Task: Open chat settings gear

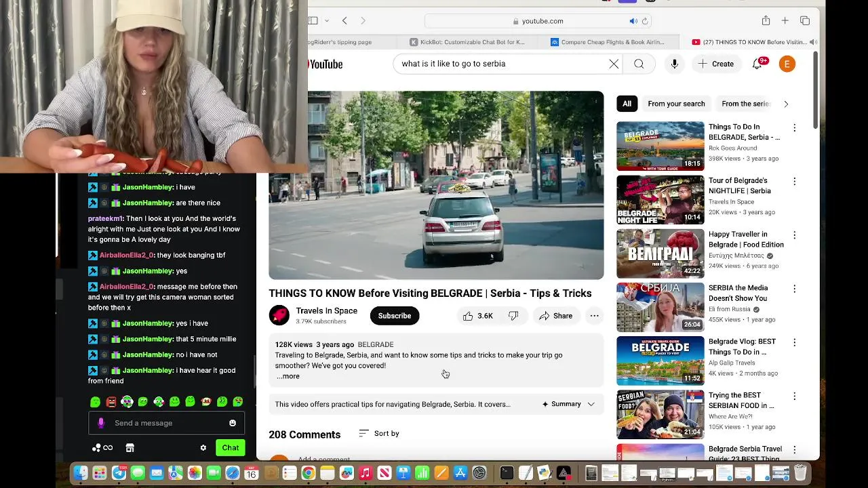Action: [203, 448]
